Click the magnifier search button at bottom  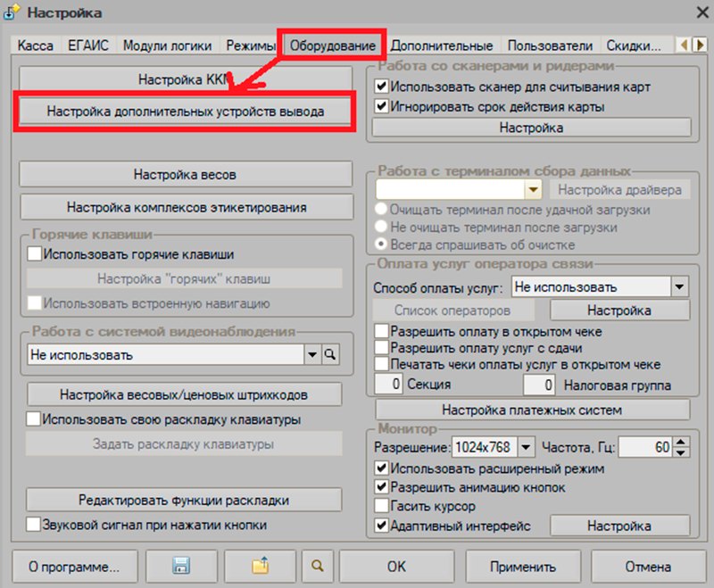pyautogui.click(x=318, y=567)
